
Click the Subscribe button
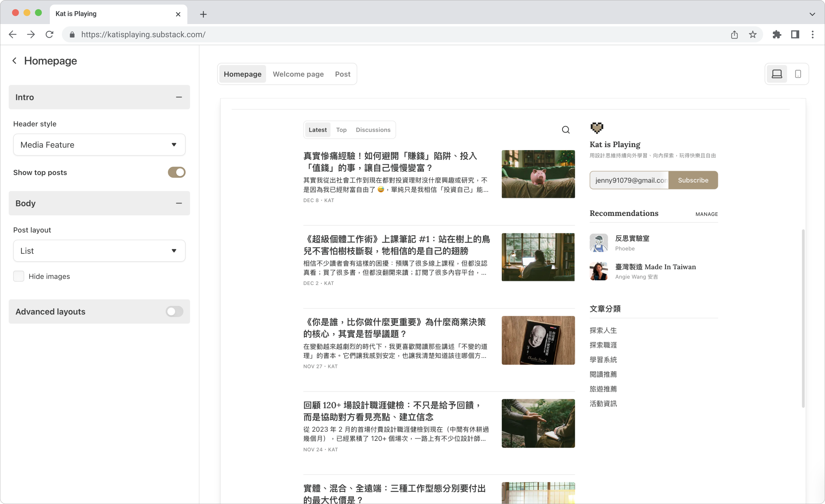pos(693,180)
